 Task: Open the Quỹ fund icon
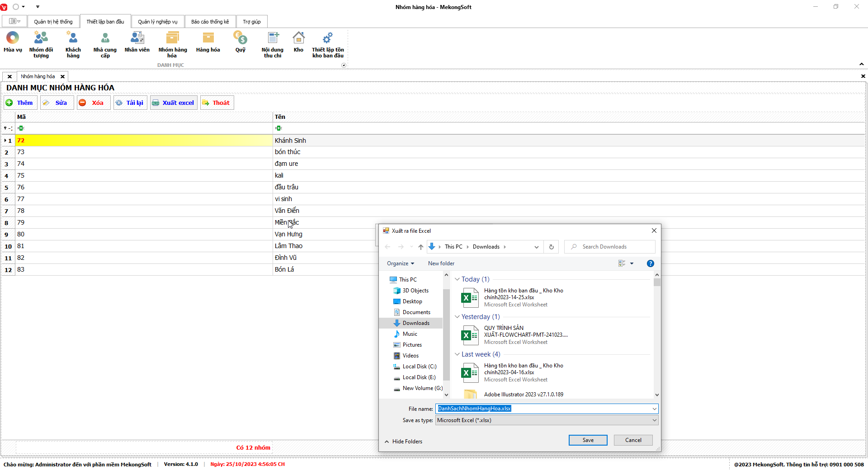point(240,42)
